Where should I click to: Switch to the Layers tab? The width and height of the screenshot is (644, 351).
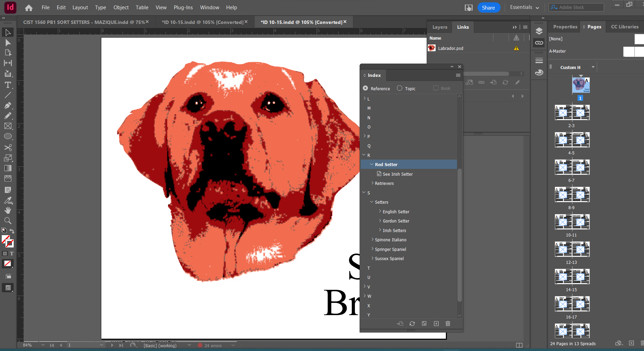click(440, 27)
